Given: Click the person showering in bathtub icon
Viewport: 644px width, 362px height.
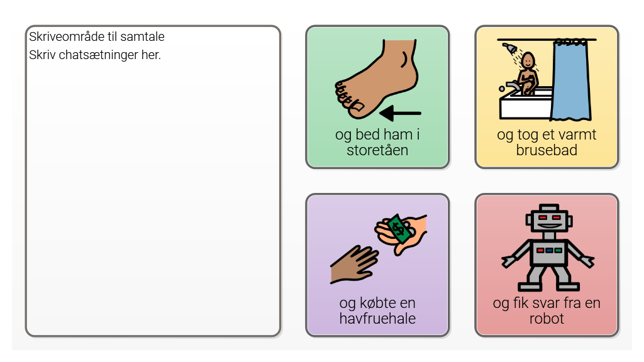Looking at the screenshot, I should tap(547, 79).
